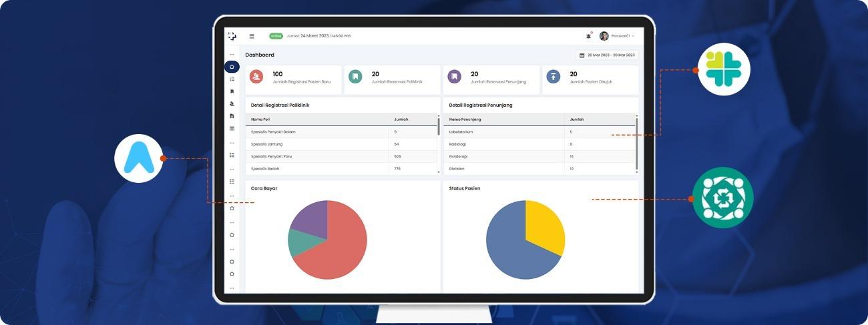
Task: Open the notification bell in the header
Action: pos(588,36)
